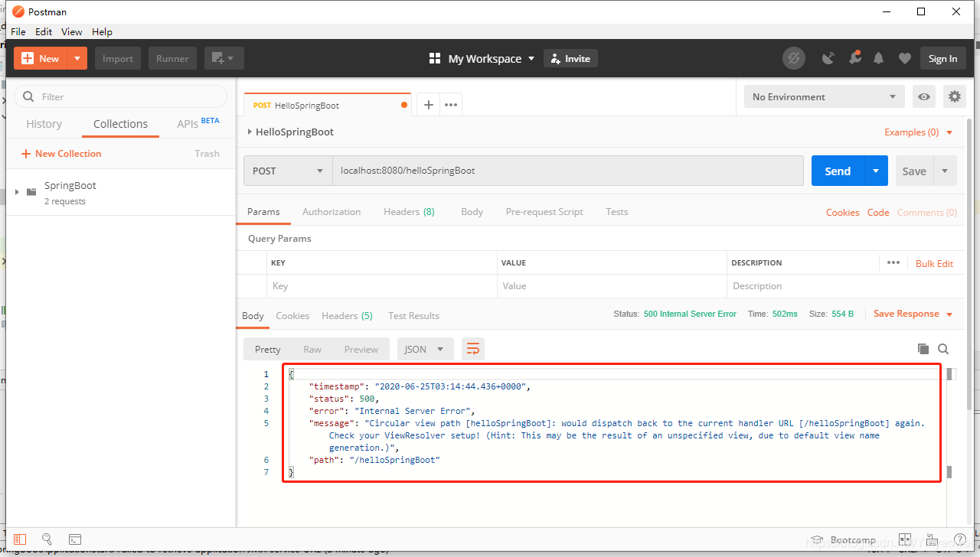Open the Authorization request tab
Screen dimensions: 980x557
click(x=332, y=212)
